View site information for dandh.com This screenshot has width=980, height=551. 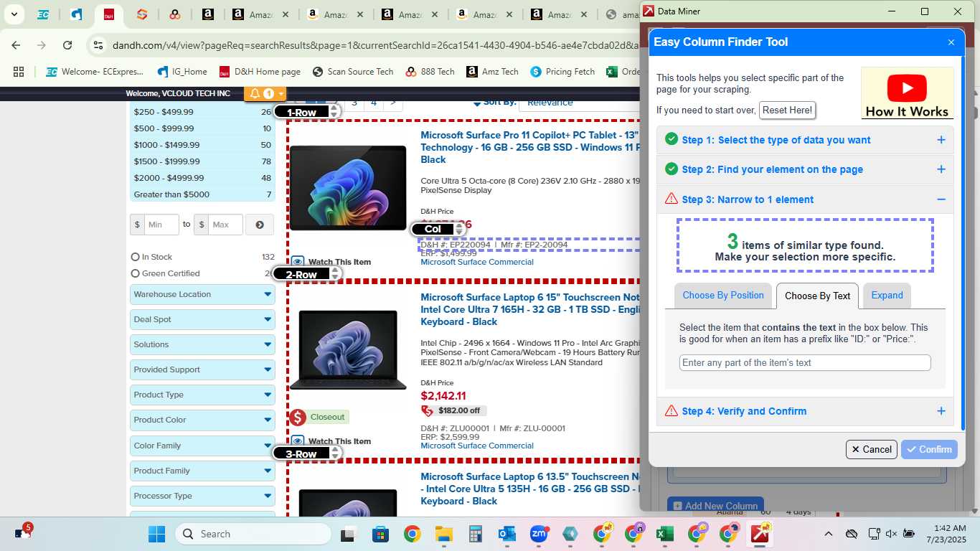(x=99, y=45)
